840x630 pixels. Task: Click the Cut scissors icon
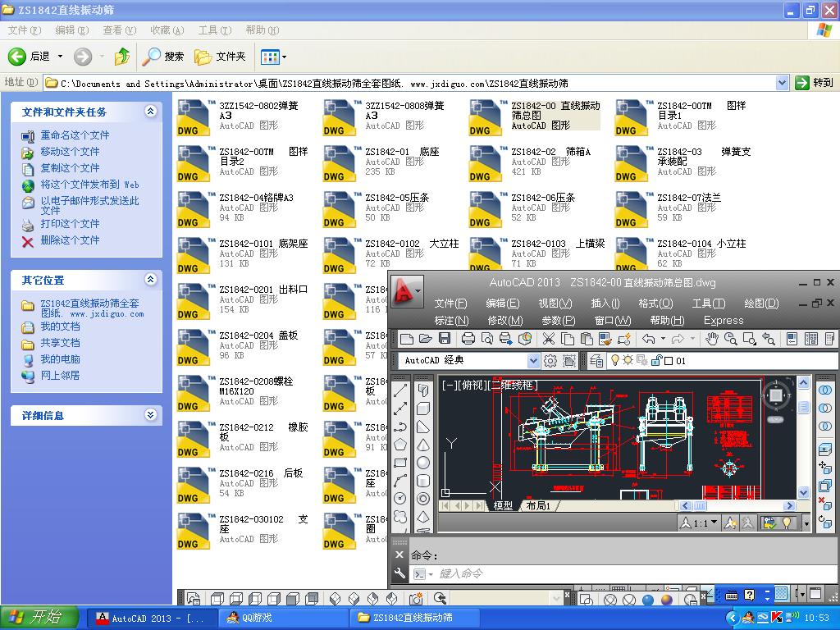coord(548,339)
